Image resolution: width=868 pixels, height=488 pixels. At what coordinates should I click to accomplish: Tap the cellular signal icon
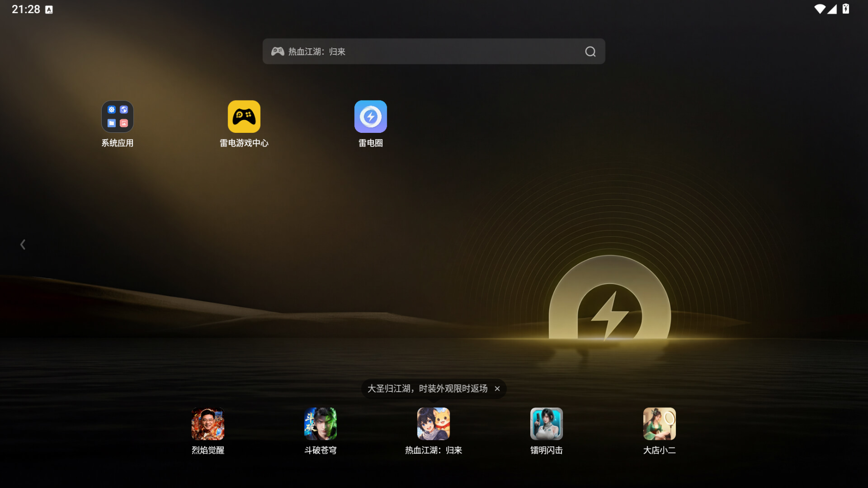click(832, 9)
